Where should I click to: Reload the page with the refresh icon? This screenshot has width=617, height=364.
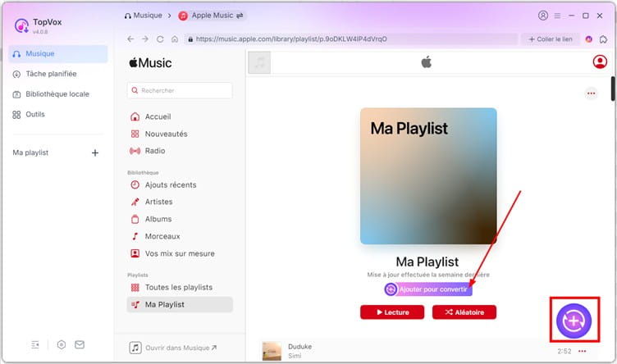[160, 39]
